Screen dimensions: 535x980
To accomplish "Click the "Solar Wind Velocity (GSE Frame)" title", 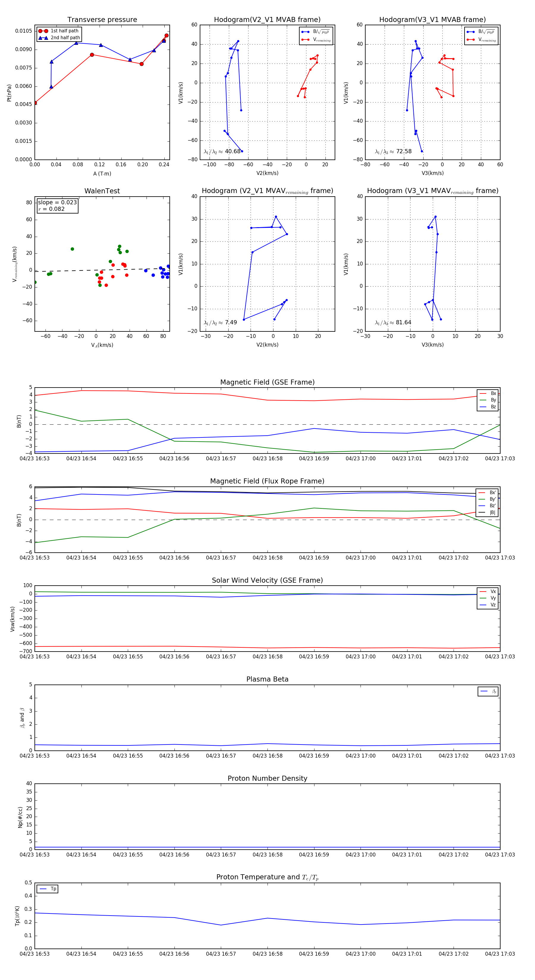I will 267,580.
